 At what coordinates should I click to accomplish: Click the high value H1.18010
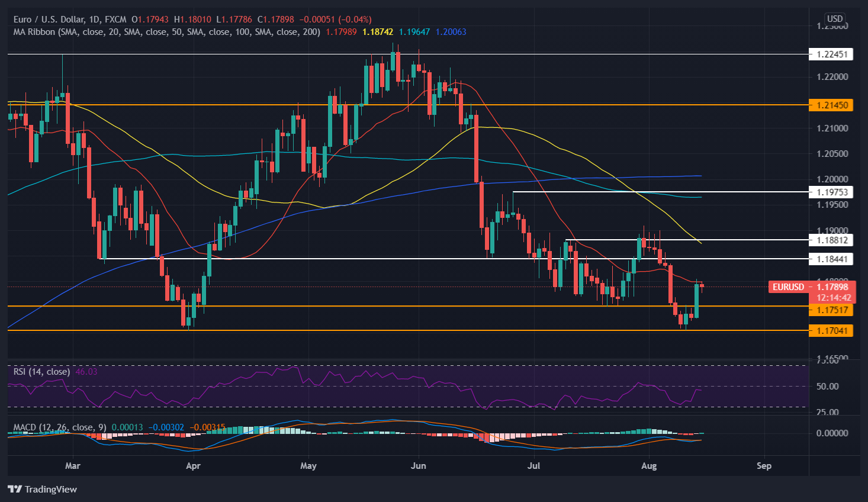click(x=193, y=20)
